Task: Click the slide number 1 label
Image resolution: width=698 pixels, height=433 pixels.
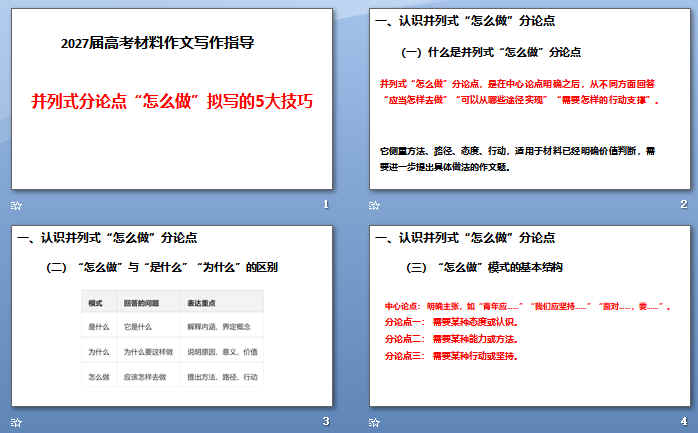Action: click(326, 204)
